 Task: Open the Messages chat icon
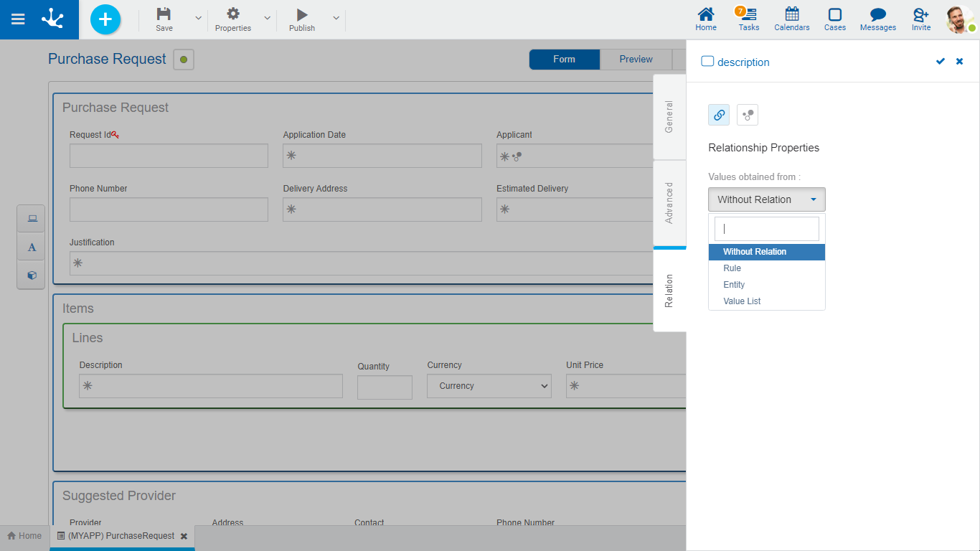877,19
